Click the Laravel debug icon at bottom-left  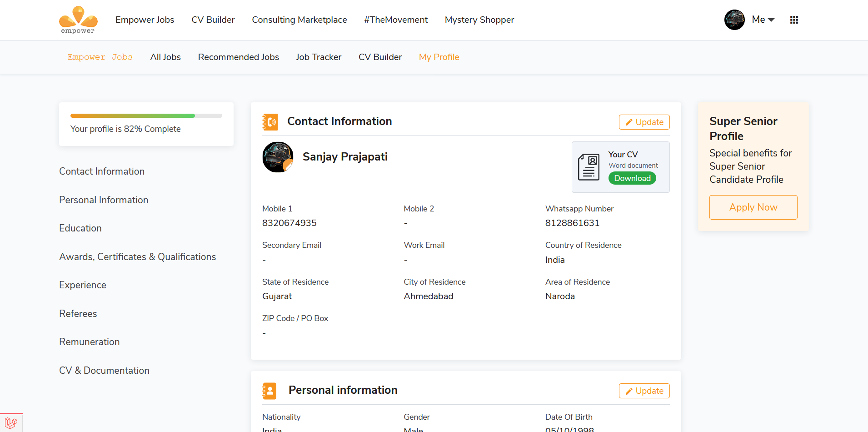(x=11, y=423)
